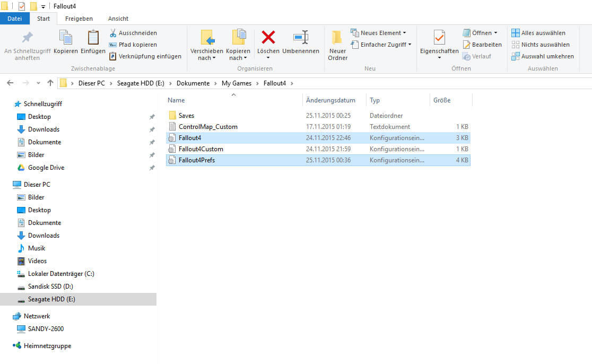This screenshot has width=592, height=364.
Task: Click Pfad kopieren in the ribbon
Action: pyautogui.click(x=133, y=45)
